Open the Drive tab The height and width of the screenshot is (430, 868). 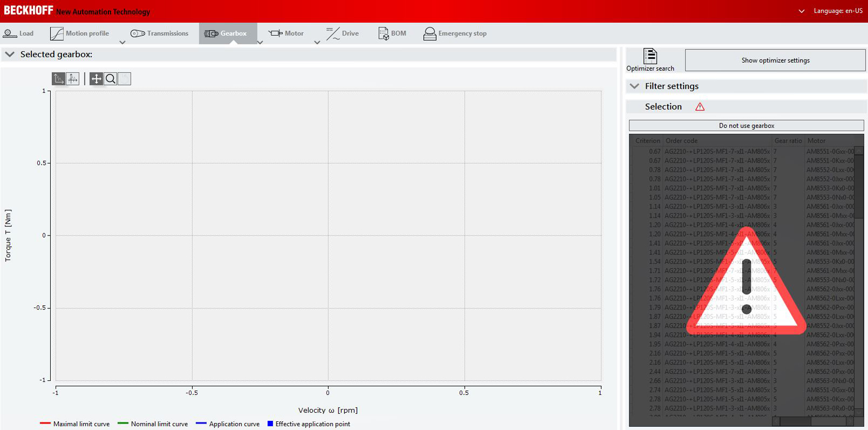(343, 33)
